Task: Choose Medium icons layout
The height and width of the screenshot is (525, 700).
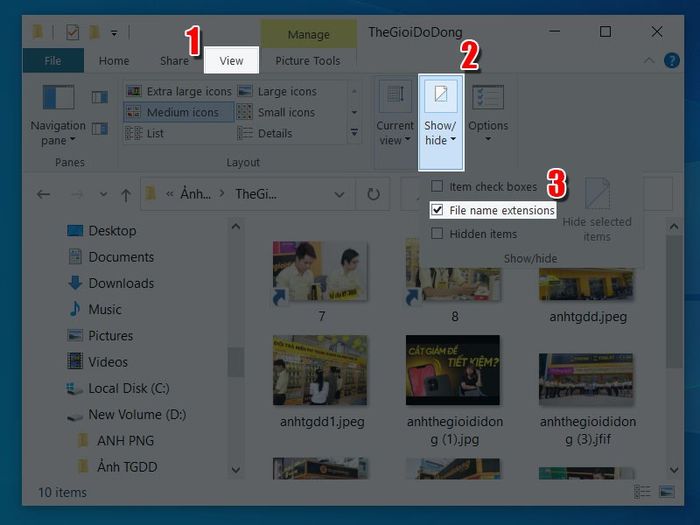Action: point(179,112)
